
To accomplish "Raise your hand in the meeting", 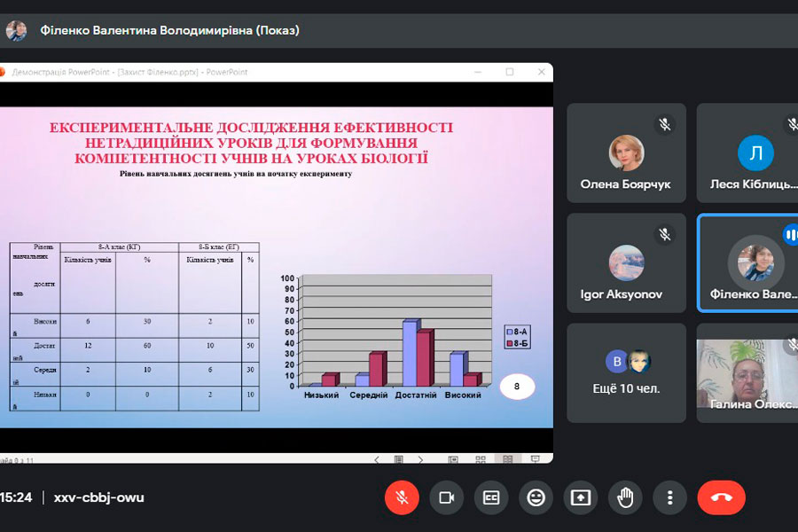I will pos(625,497).
